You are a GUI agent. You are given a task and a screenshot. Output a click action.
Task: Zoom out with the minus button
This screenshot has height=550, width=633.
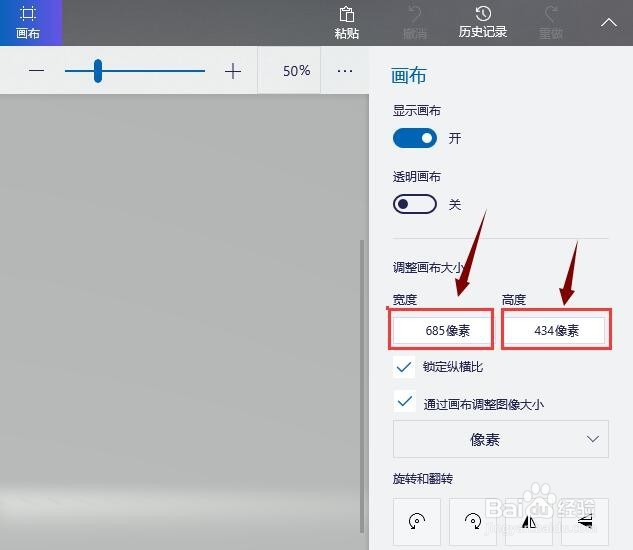36,71
